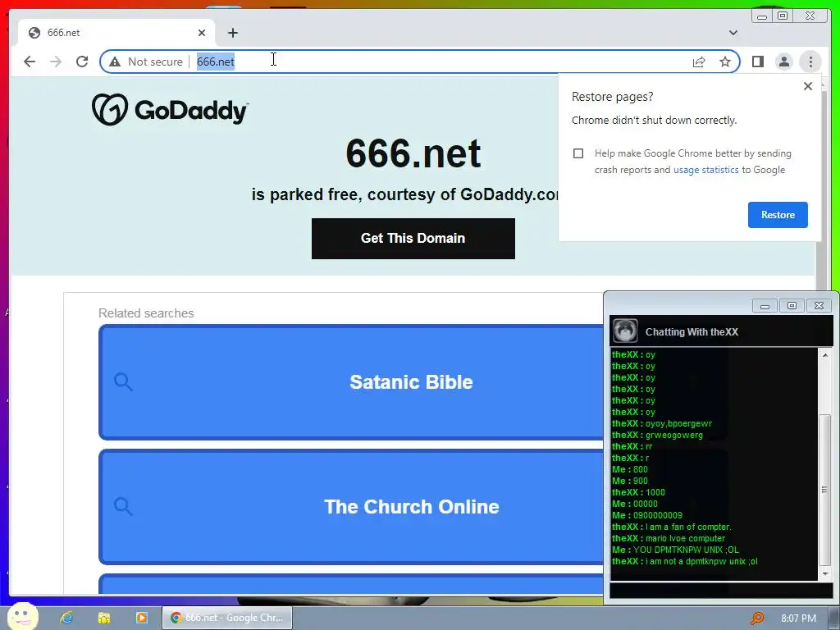Open the Chrome profile avatar

tap(783, 62)
